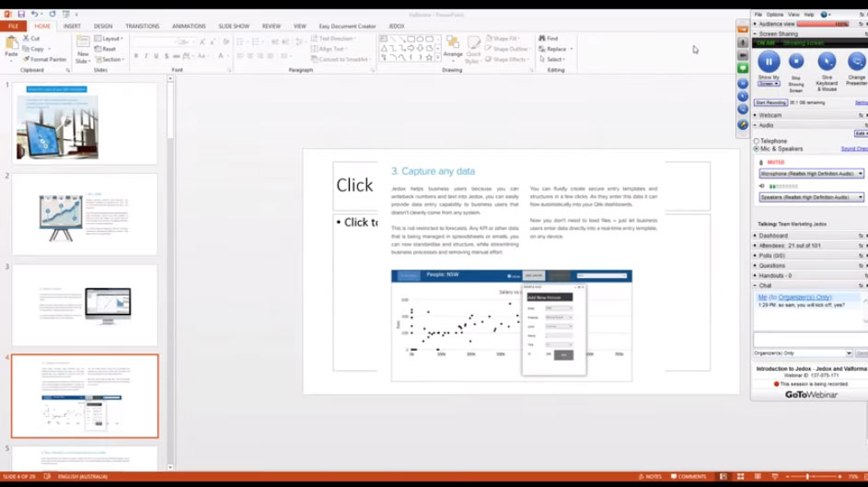Viewport: 868px width, 487px height.
Task: Click the Start Recording button
Action: click(770, 102)
